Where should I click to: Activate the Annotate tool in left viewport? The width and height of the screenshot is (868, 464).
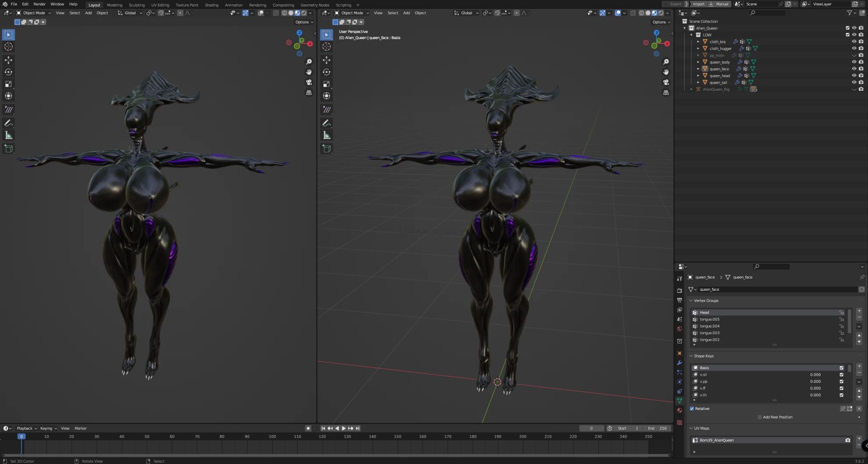pyautogui.click(x=8, y=123)
